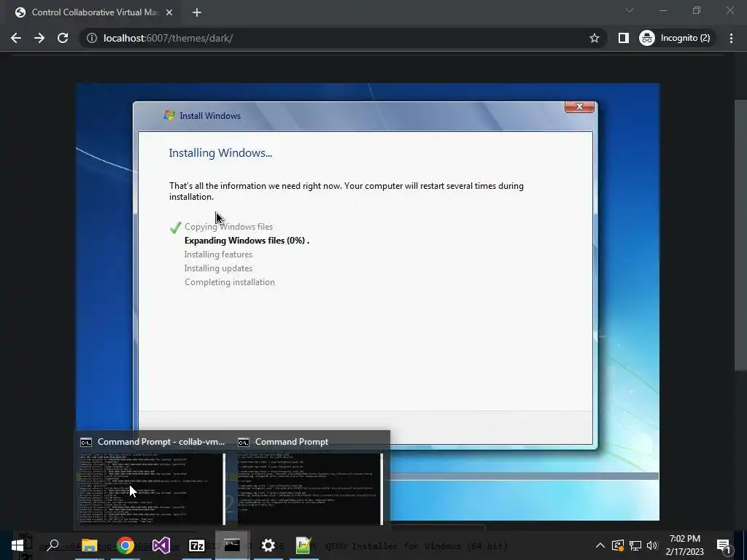Screen dimensions: 747x560
Task: Show hidden system tray icons
Action: tap(600, 545)
